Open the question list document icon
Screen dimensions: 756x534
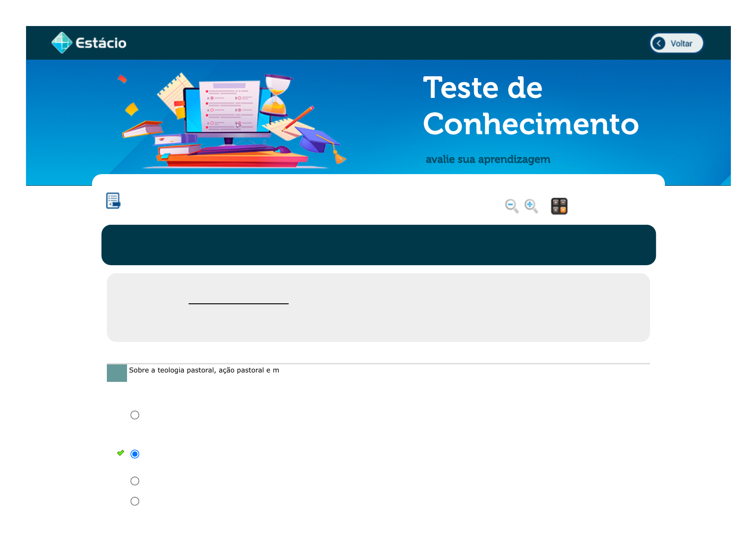(x=113, y=201)
